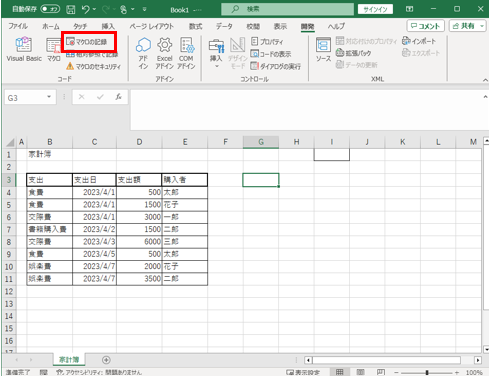This screenshot has width=489, height=376.
Task: Open Macro Security settings
Action: coord(93,66)
